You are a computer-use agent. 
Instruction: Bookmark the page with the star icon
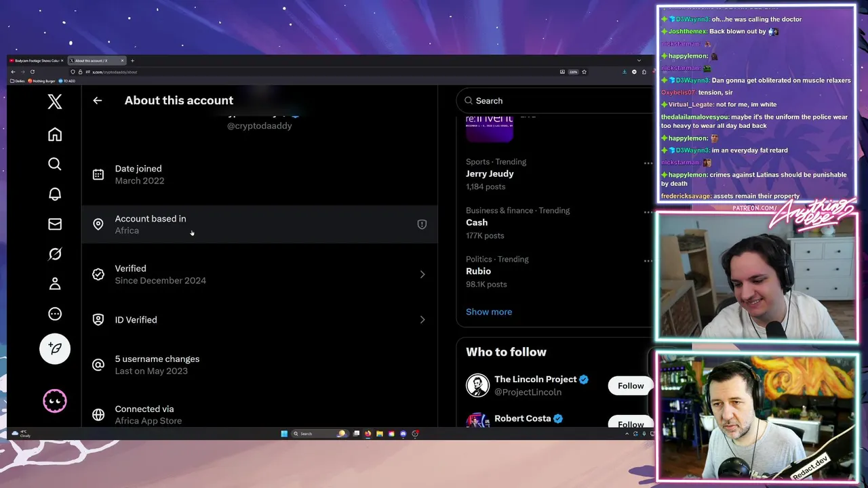pyautogui.click(x=584, y=72)
